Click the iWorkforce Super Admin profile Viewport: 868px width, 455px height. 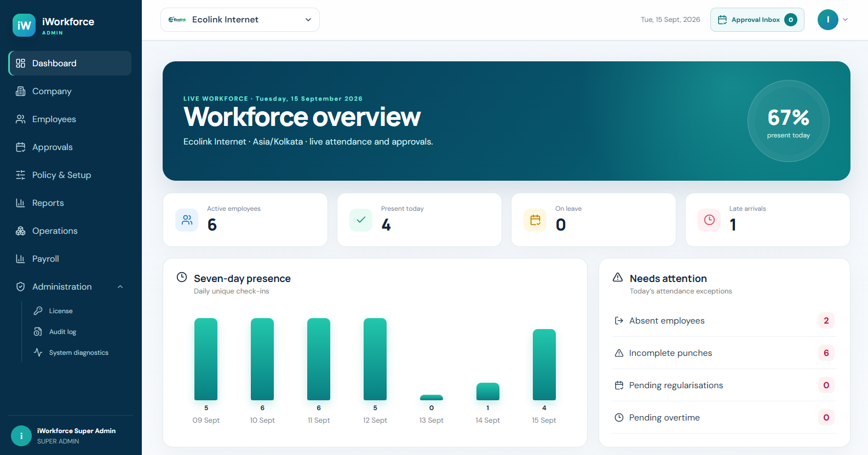coord(71,435)
